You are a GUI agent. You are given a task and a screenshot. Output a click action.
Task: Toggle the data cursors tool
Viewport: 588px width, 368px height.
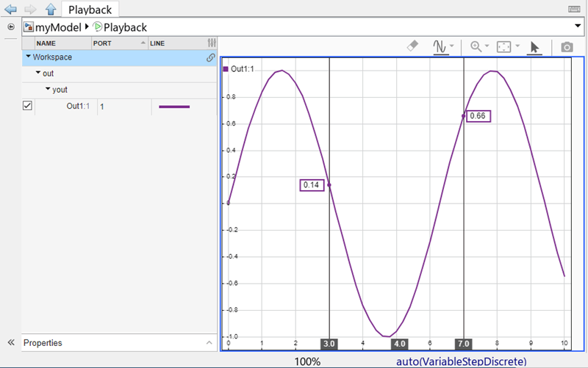(440, 47)
